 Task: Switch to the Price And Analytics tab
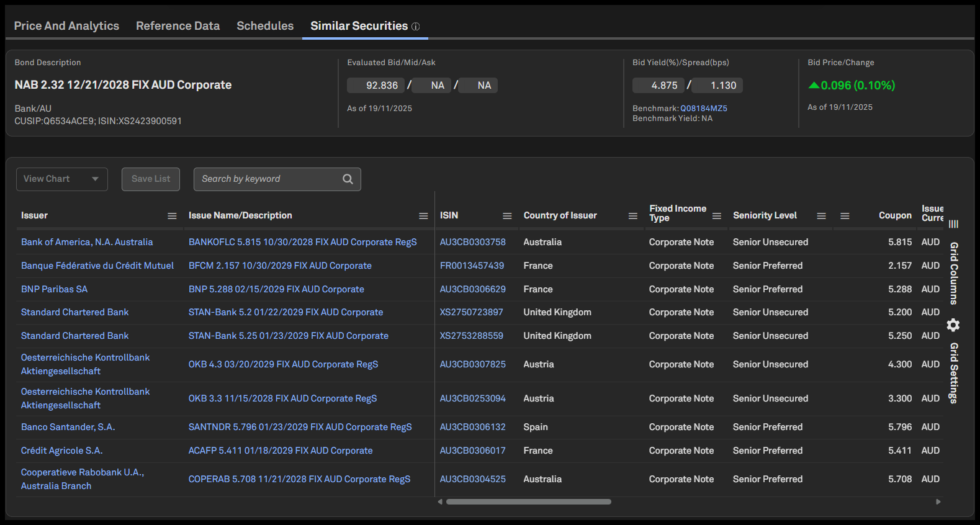click(x=66, y=26)
